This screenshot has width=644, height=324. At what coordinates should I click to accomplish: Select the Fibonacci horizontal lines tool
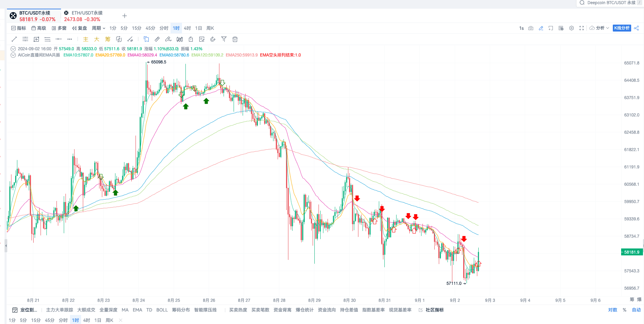click(47, 39)
